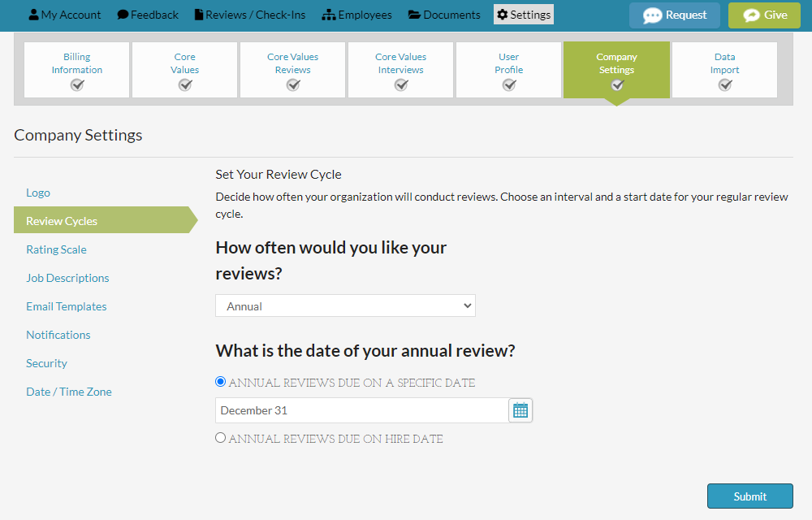812x520 pixels.
Task: Click checkmark under Core Values Interviews
Action: [x=401, y=85]
